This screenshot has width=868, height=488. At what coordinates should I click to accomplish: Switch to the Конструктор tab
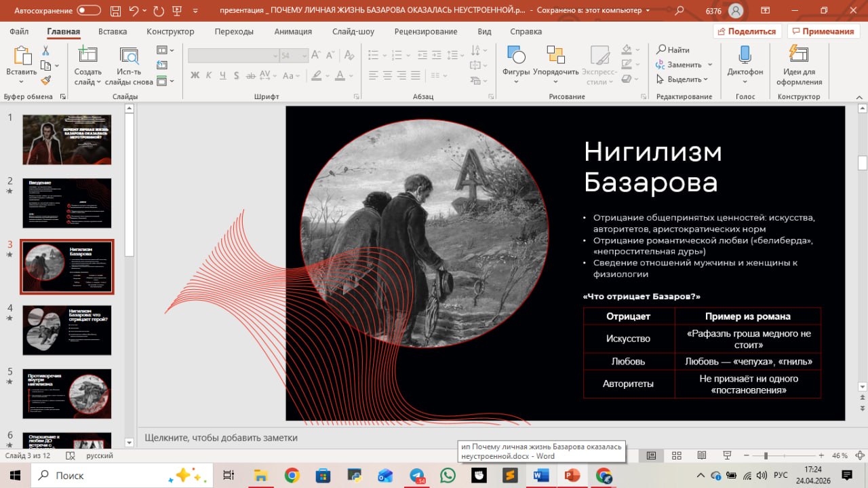point(170,31)
